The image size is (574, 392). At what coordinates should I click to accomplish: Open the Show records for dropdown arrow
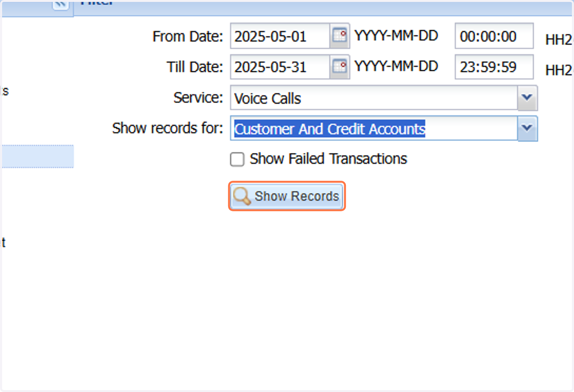527,129
